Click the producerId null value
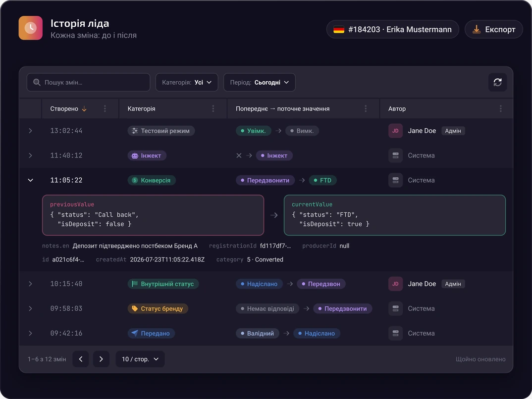Screen dimensions: 532x399 (344, 246)
